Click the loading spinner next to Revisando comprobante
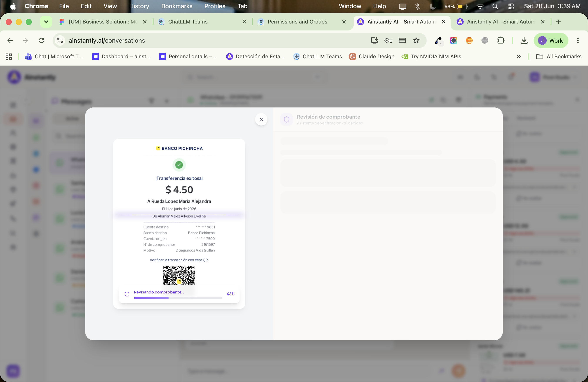Image resolution: width=588 pixels, height=382 pixels. pos(127,294)
